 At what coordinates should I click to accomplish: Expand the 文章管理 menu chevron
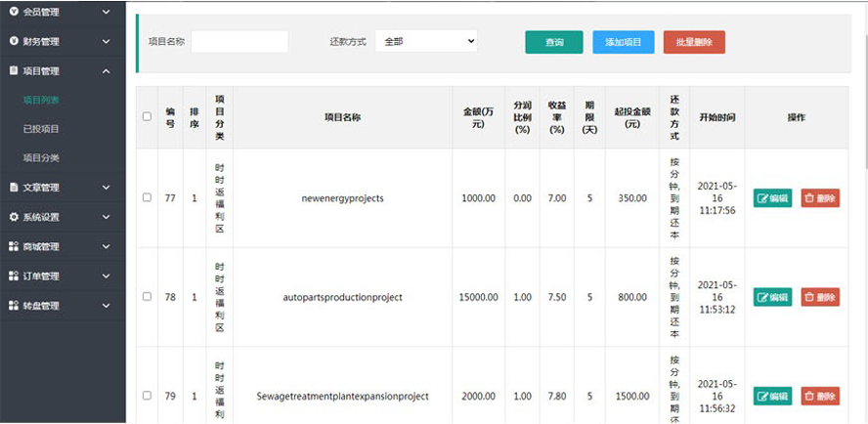coord(107,188)
